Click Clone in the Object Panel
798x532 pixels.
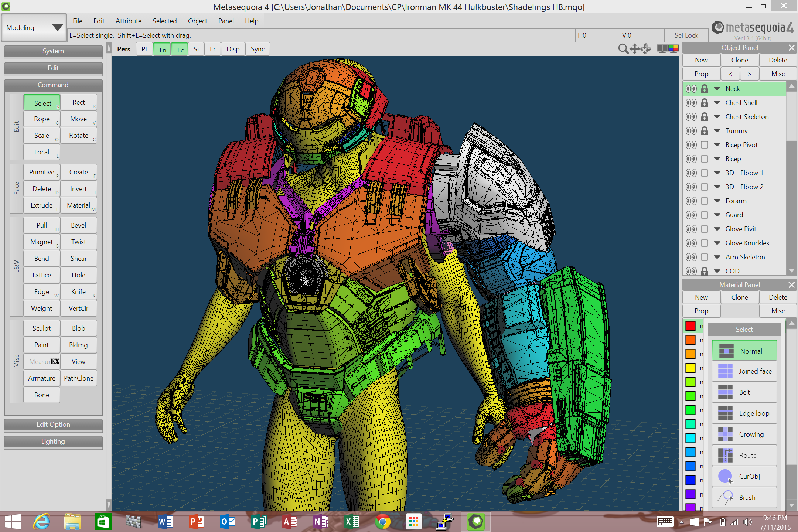tap(740, 60)
